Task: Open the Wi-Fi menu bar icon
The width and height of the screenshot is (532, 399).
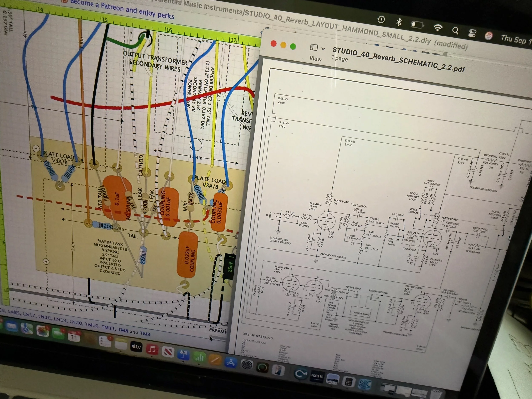Action: coord(438,28)
